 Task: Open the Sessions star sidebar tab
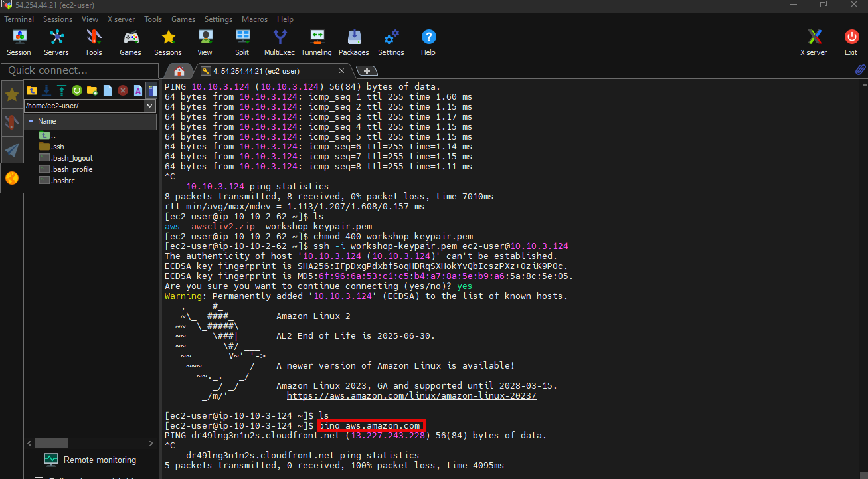[12, 94]
